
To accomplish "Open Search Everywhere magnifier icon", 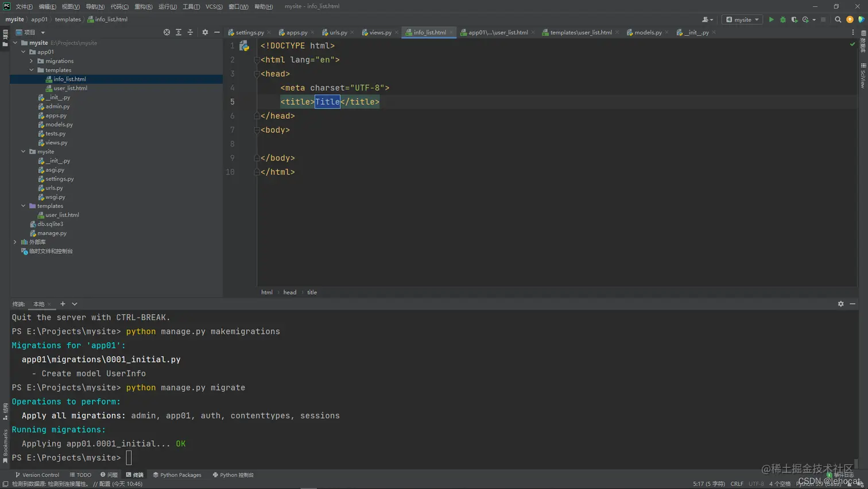I will point(838,20).
